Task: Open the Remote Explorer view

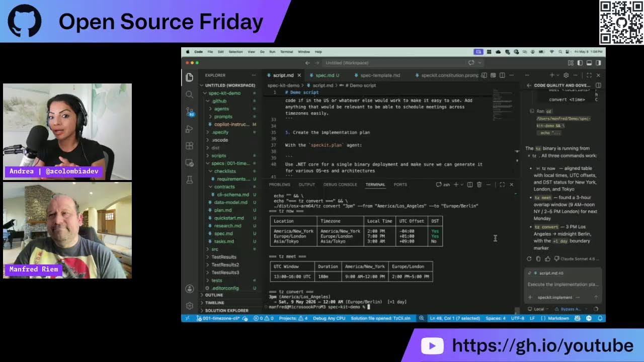Action: (x=189, y=163)
